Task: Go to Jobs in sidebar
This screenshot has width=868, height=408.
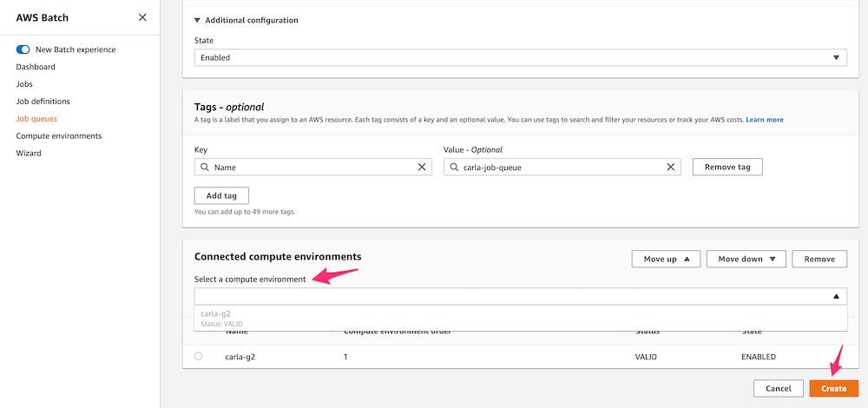Action: 24,84
